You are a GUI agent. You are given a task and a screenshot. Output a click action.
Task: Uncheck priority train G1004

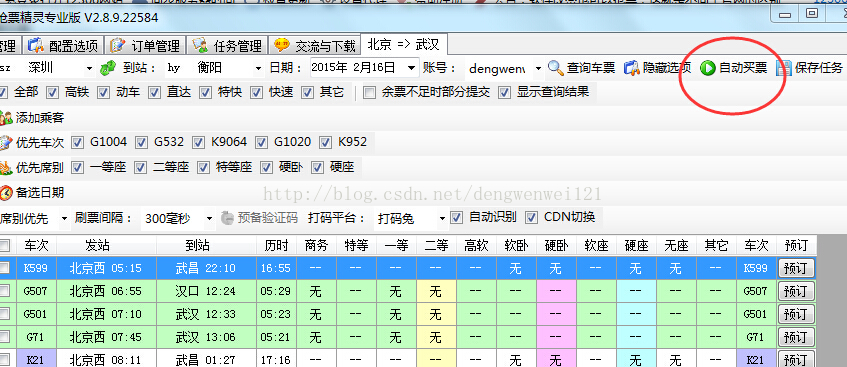tap(78, 143)
